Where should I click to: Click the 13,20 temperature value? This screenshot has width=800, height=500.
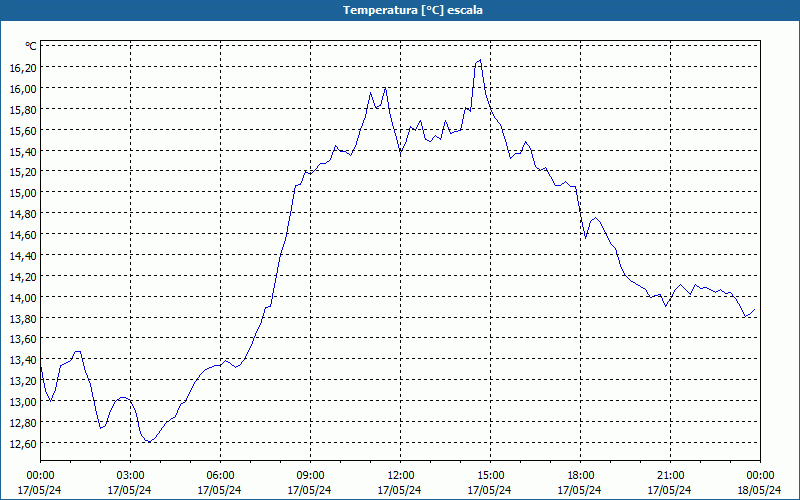(23, 381)
